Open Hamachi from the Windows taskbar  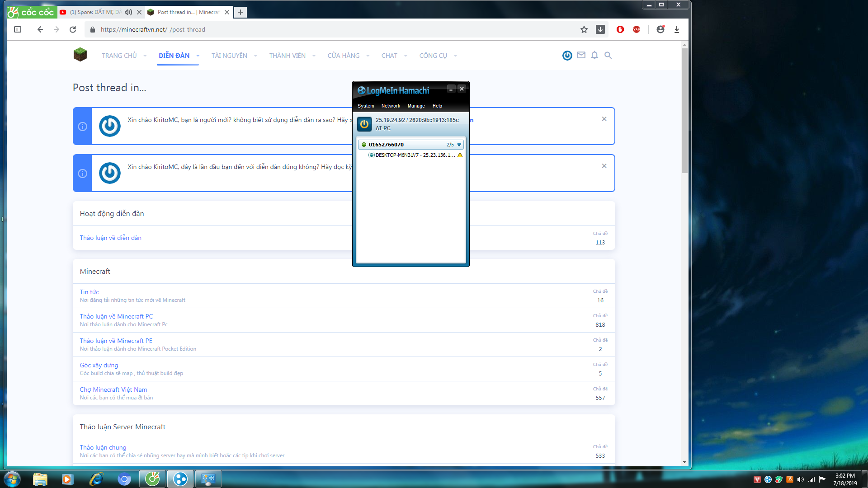[180, 479]
